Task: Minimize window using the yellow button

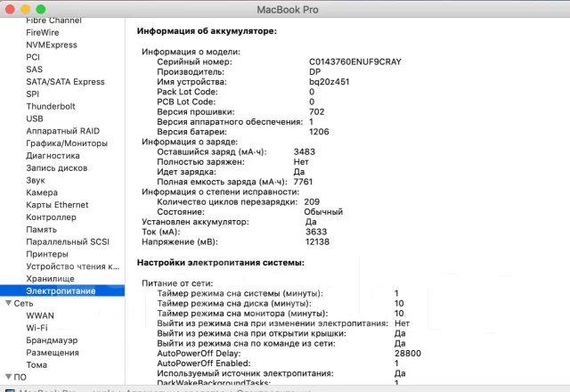Action: [26, 10]
